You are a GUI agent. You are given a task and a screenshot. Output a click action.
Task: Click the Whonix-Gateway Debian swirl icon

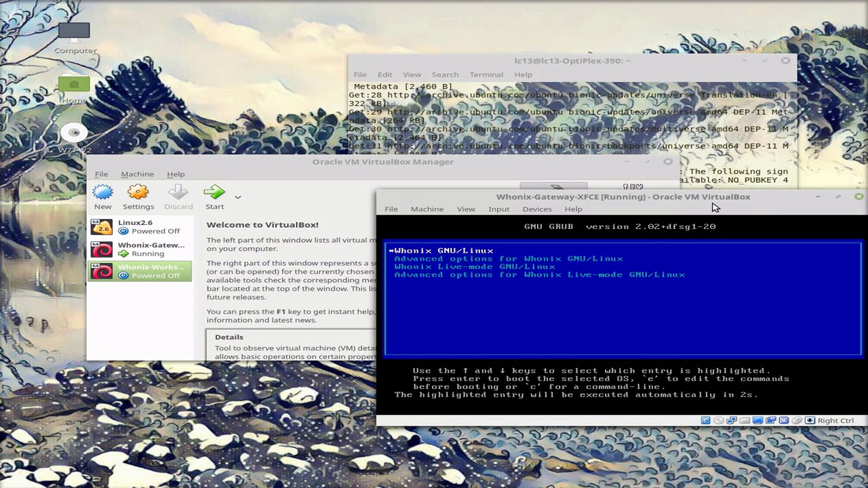pyautogui.click(x=102, y=249)
